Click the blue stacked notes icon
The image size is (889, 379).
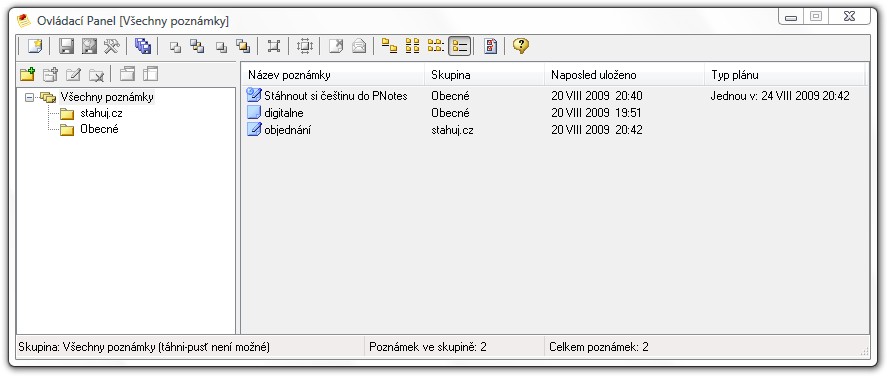pyautogui.click(x=143, y=46)
